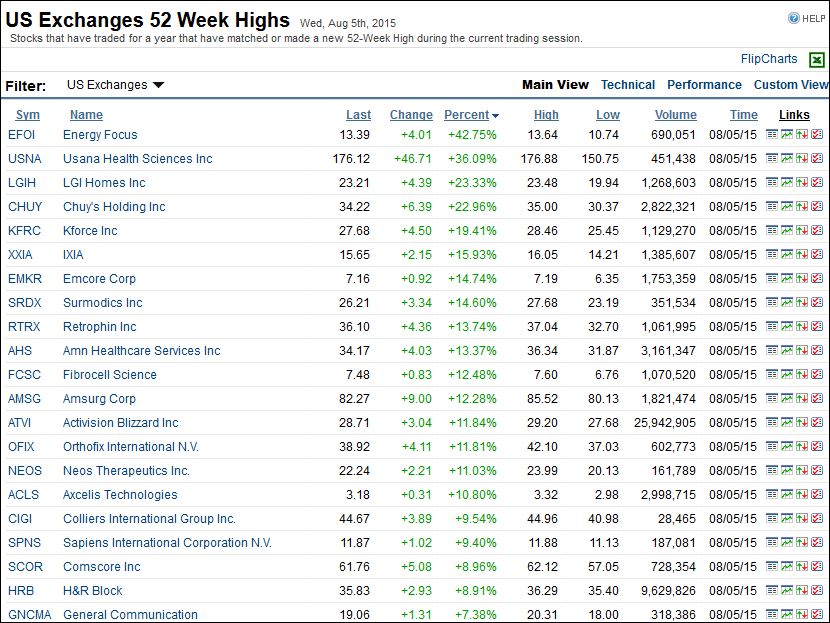
Task: Click the up/down arrows icon in ATVI row
Action: click(x=801, y=422)
